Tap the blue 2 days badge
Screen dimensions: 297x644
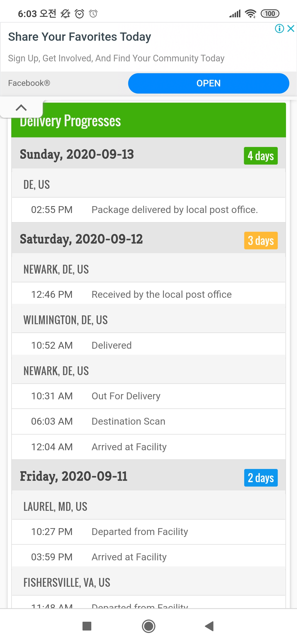point(261,478)
